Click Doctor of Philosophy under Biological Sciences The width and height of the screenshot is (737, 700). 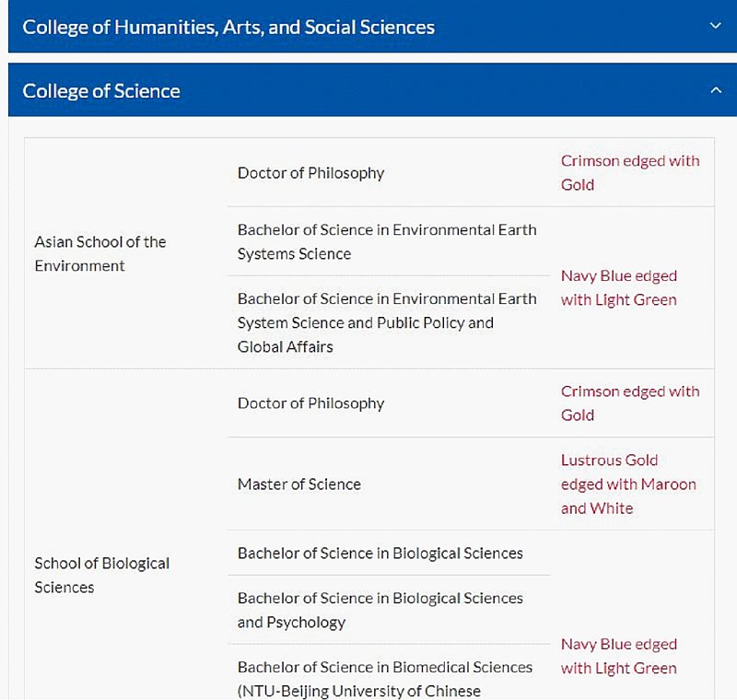pyautogui.click(x=310, y=403)
